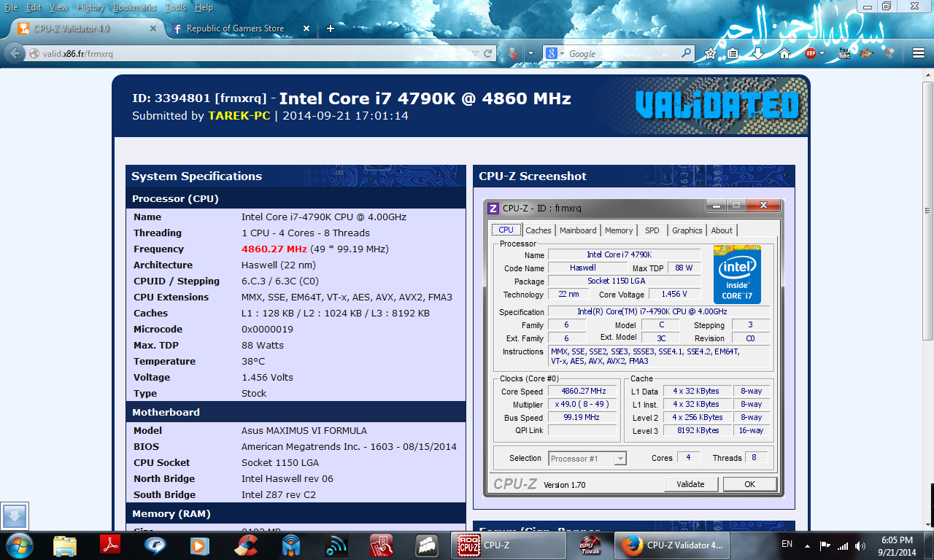The image size is (934, 560).
Task: Expand the Adblock Plus dropdown arrow
Action: (822, 53)
